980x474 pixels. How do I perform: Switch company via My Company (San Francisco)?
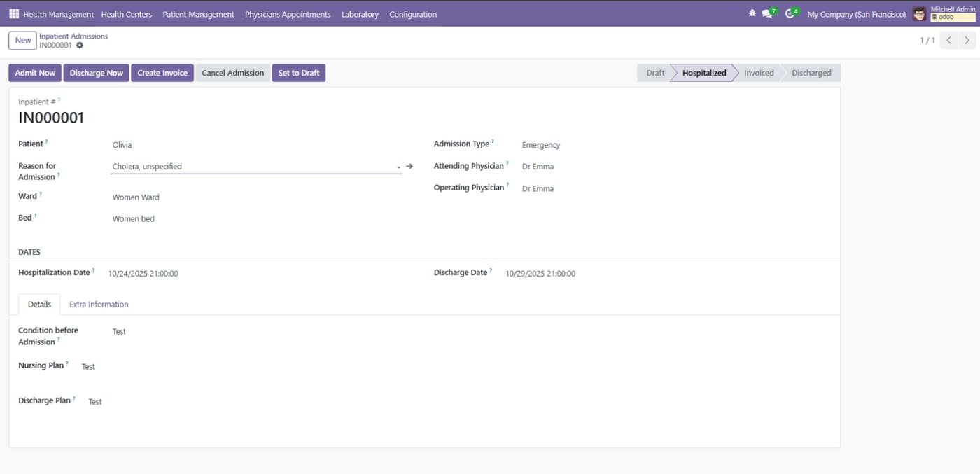click(x=857, y=14)
